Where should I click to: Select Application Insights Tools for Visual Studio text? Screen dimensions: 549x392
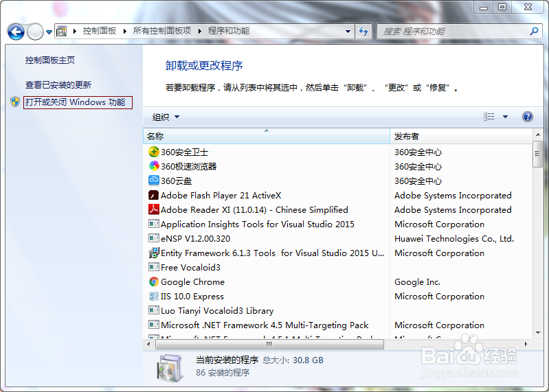pos(258,224)
